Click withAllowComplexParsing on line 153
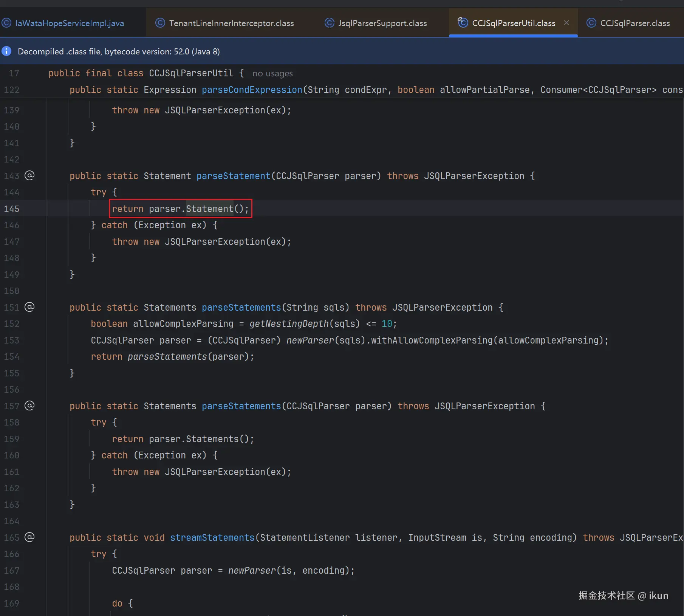This screenshot has width=684, height=616. [432, 340]
